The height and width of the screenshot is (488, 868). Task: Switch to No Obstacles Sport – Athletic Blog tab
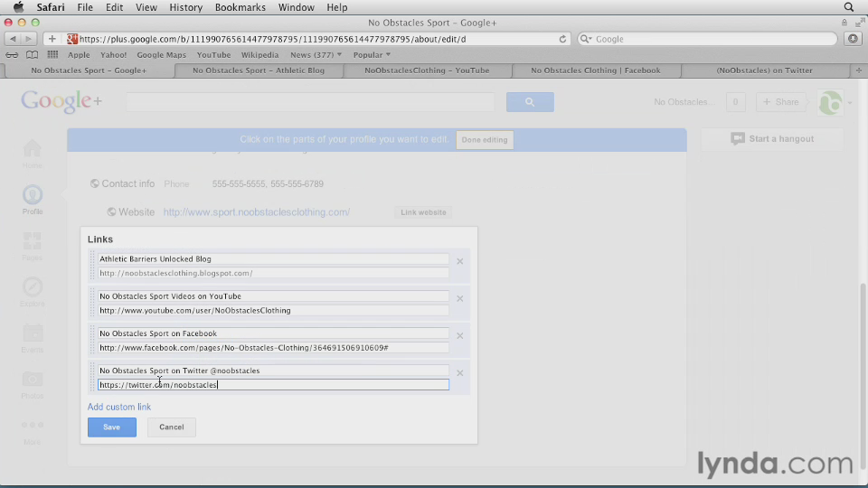click(x=259, y=70)
